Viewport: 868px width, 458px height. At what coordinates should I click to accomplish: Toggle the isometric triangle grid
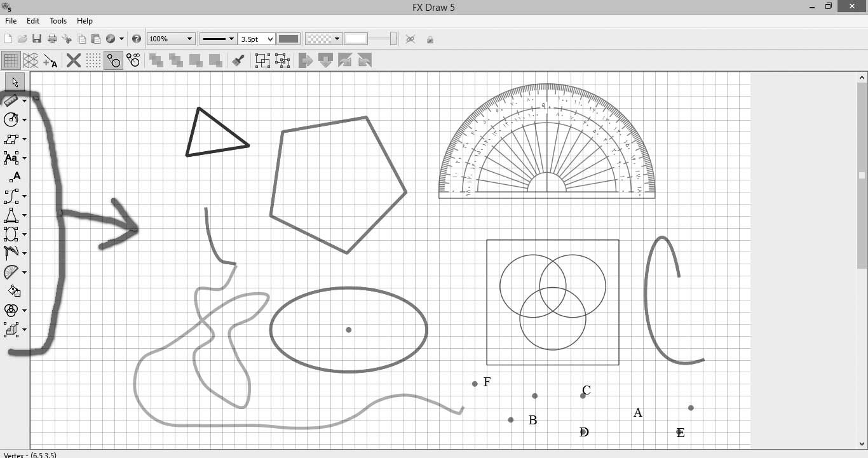31,61
